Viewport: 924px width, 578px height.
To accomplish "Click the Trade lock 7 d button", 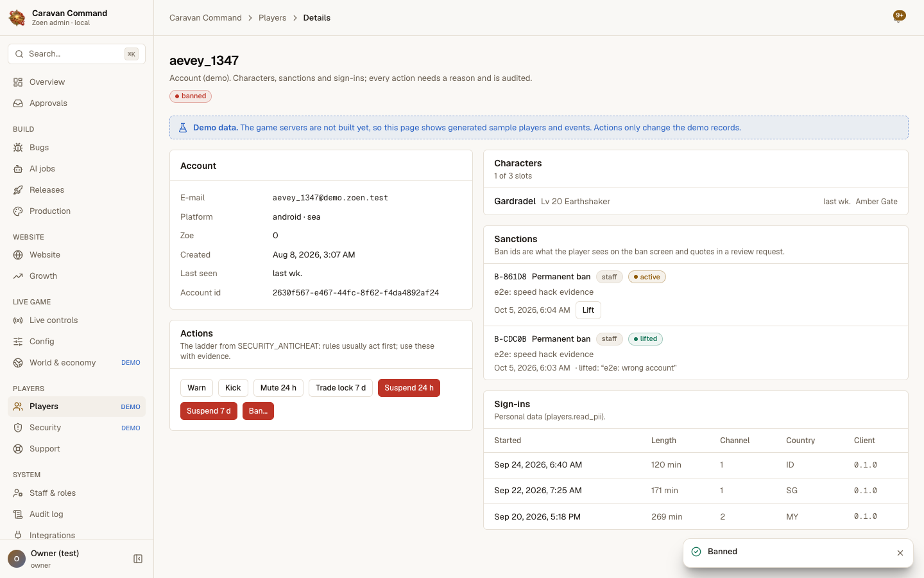I will (x=341, y=388).
